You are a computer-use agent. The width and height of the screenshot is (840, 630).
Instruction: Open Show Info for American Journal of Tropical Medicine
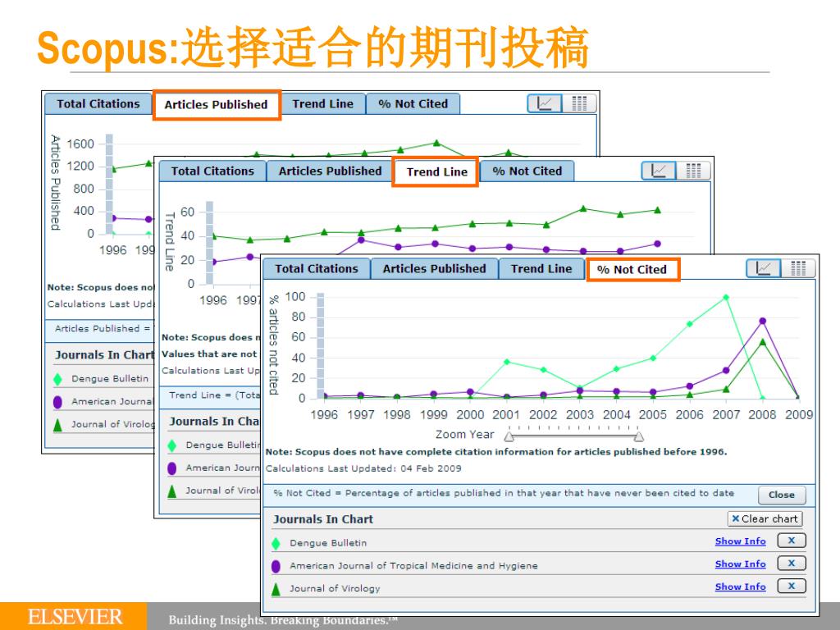pyautogui.click(x=741, y=564)
